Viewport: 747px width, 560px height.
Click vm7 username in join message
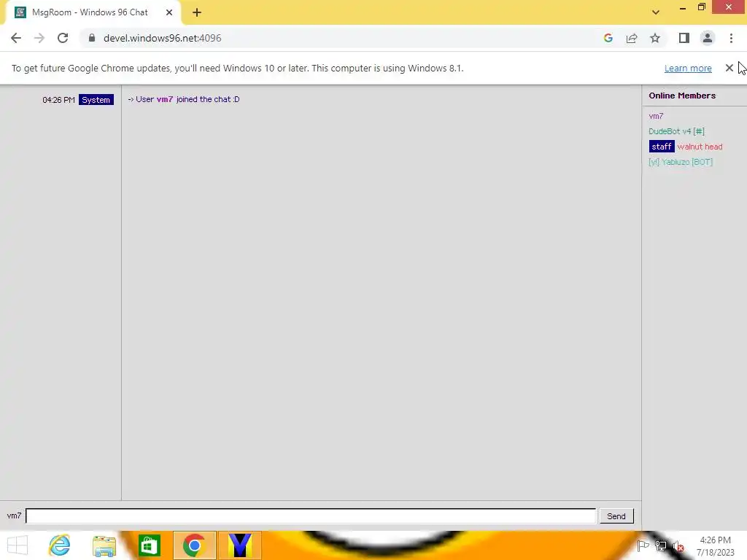point(165,99)
